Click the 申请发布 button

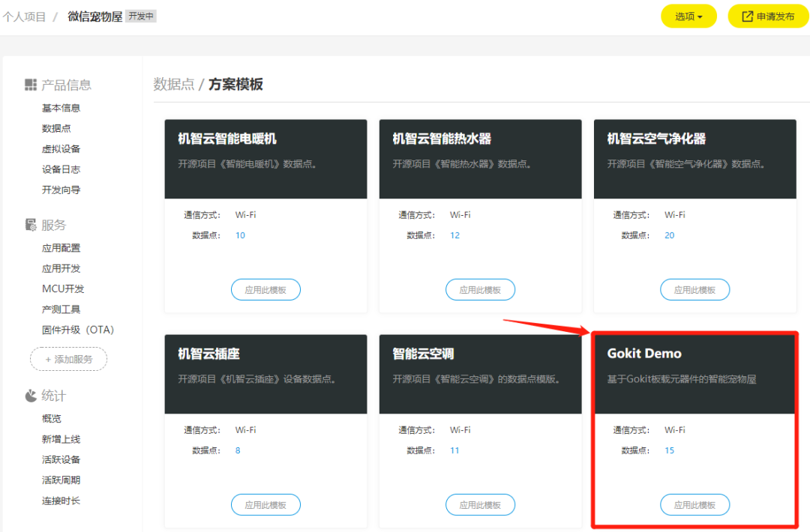768,15
